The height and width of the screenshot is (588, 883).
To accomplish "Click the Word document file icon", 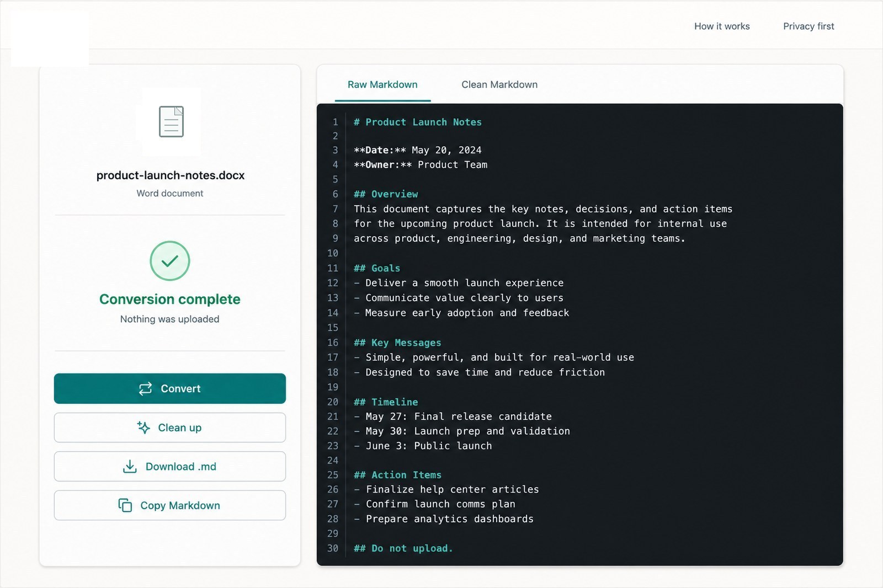I will click(171, 121).
